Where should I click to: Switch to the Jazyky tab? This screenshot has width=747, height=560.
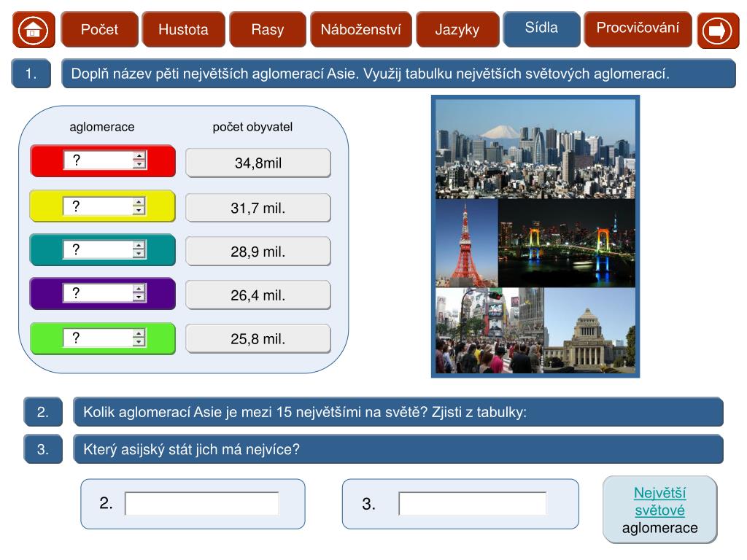[457, 29]
